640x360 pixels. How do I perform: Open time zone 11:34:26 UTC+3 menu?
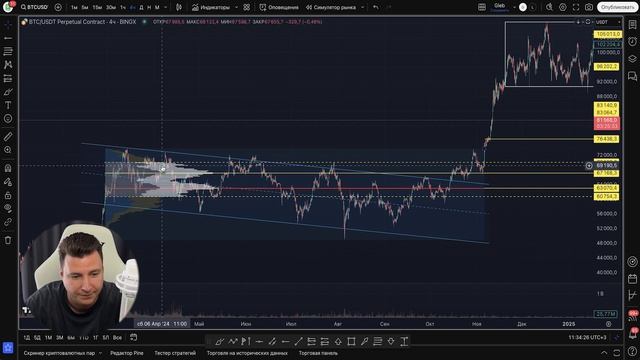(587, 338)
